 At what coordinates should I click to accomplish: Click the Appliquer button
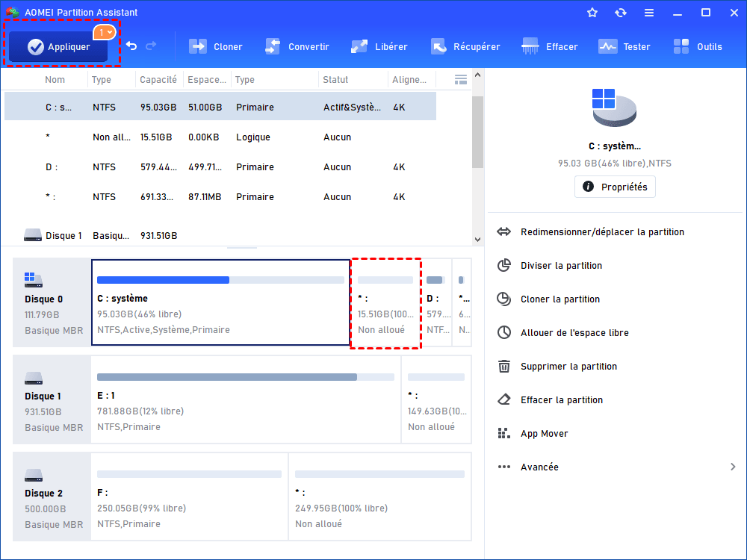pyautogui.click(x=58, y=46)
